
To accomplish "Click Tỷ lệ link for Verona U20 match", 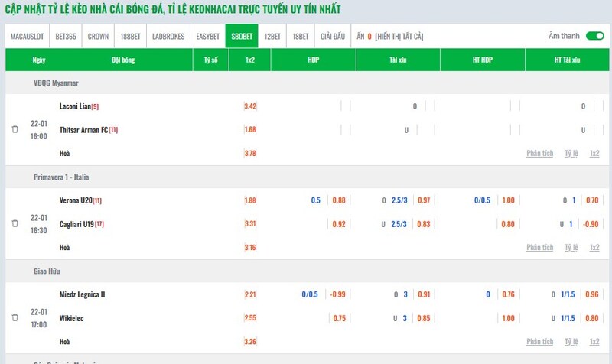I will pos(571,248).
